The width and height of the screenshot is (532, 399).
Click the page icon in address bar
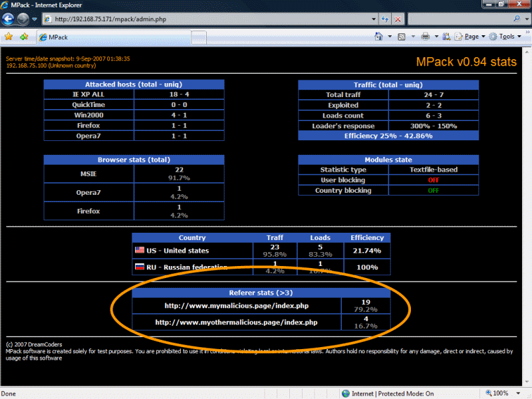pos(48,19)
